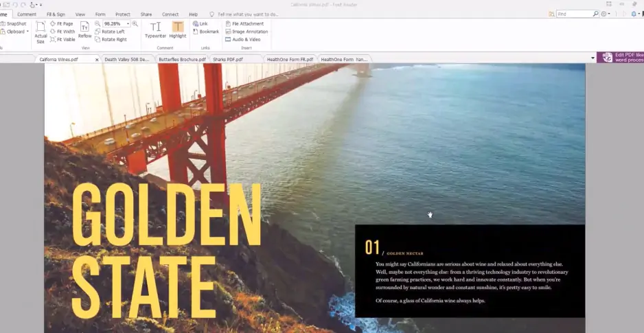Click the zoom out magnifier icon
644x333 pixels.
point(97,23)
